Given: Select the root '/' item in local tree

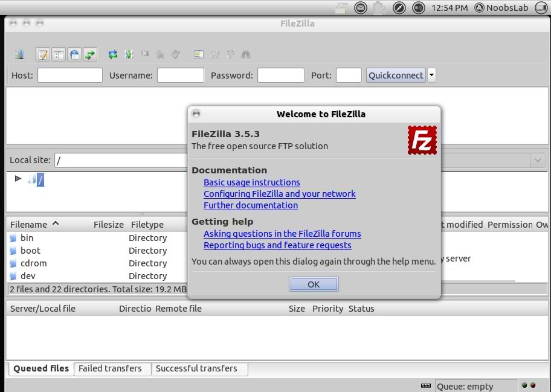Looking at the screenshot, I should (40, 180).
